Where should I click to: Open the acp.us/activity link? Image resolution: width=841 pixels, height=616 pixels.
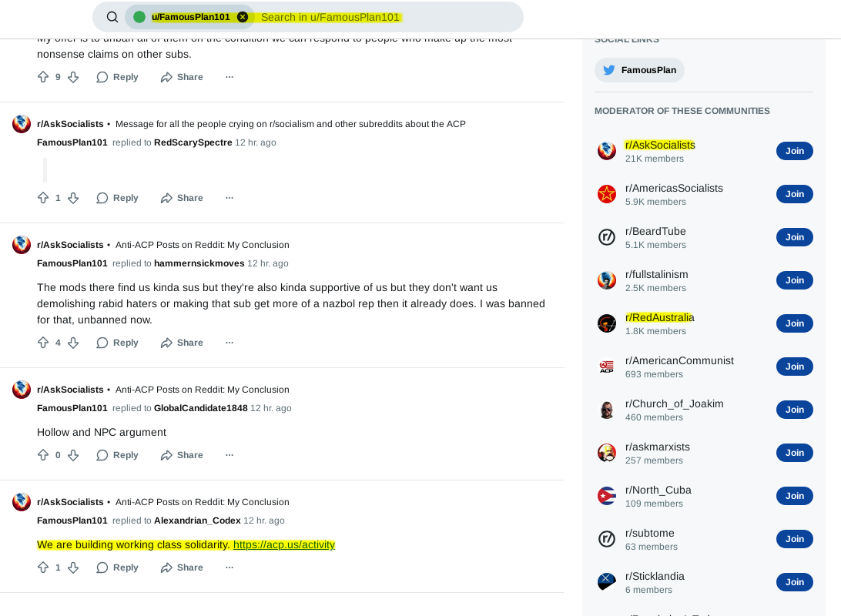click(284, 544)
